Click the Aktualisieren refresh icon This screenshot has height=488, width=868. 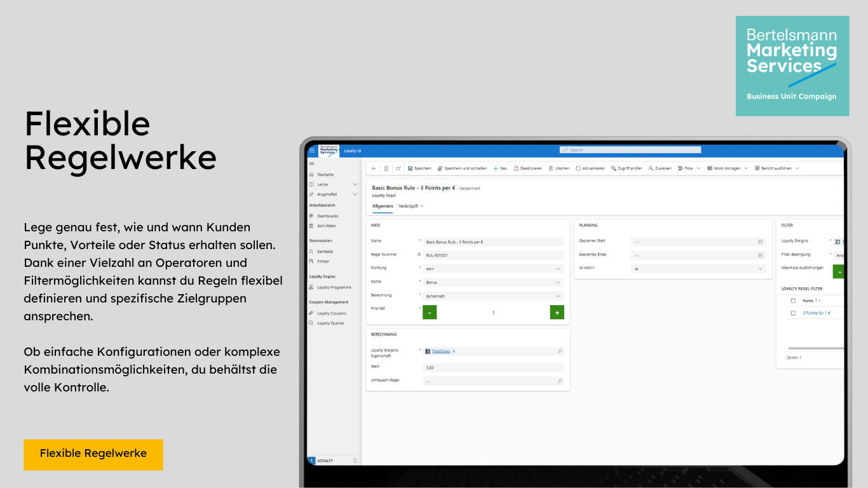click(x=578, y=168)
